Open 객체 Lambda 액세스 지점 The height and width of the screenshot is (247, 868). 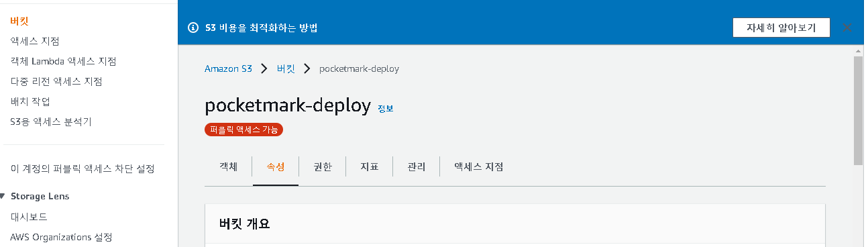63,61
